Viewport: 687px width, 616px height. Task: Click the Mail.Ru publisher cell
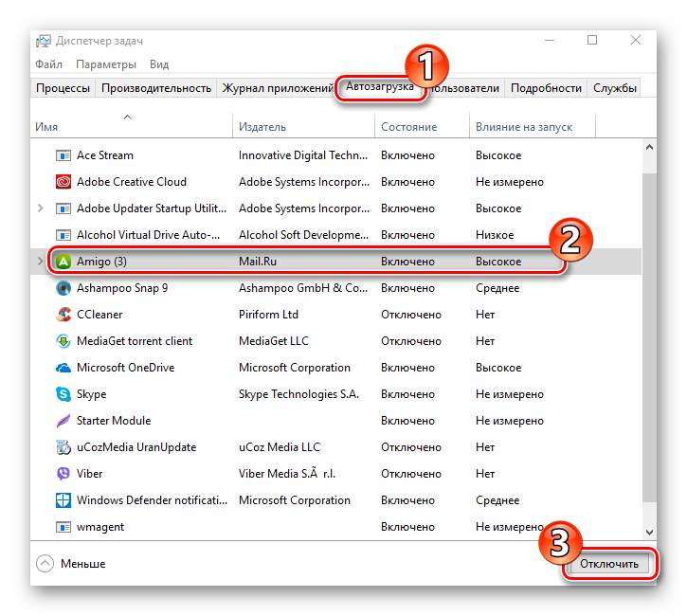(x=258, y=262)
